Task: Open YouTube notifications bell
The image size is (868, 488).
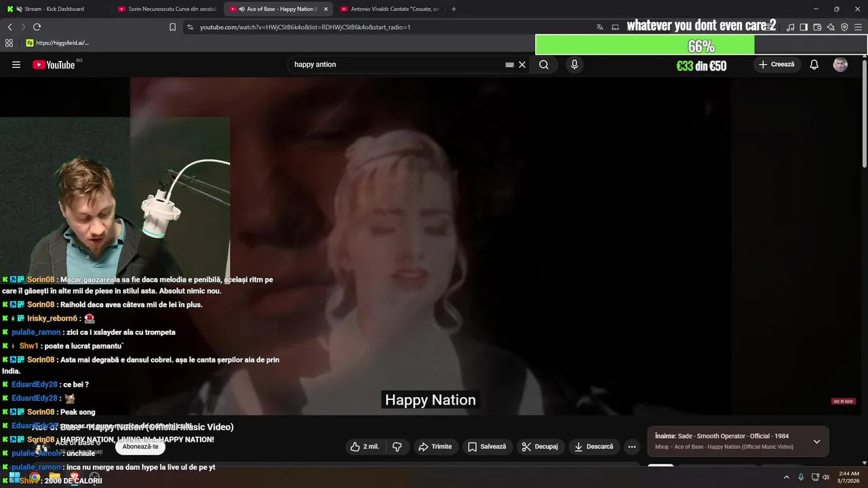Action: click(814, 64)
